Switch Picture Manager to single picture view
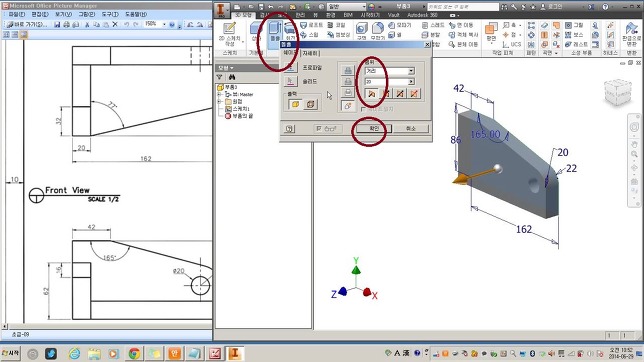This screenshot has width=644, height=362. [23, 35]
